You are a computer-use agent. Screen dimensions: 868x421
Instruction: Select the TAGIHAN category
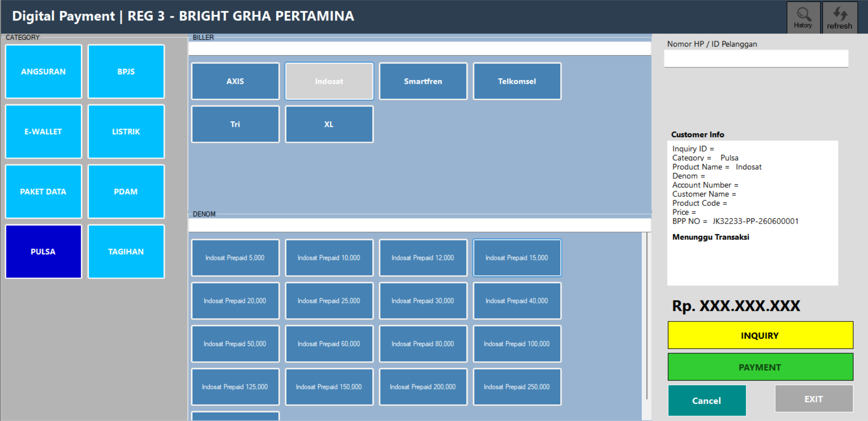pyautogui.click(x=126, y=251)
